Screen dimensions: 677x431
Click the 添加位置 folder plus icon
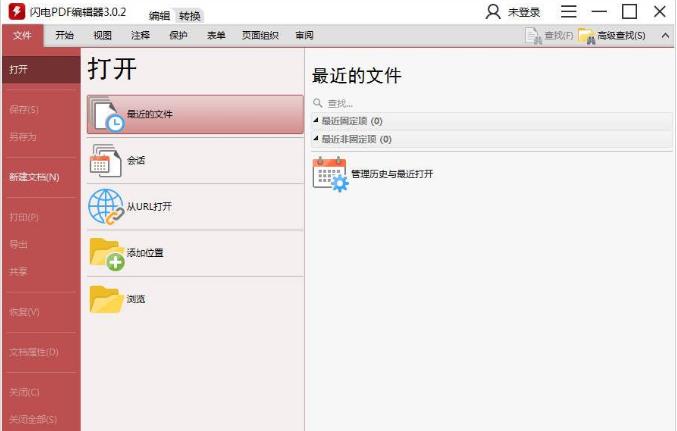coord(107,254)
